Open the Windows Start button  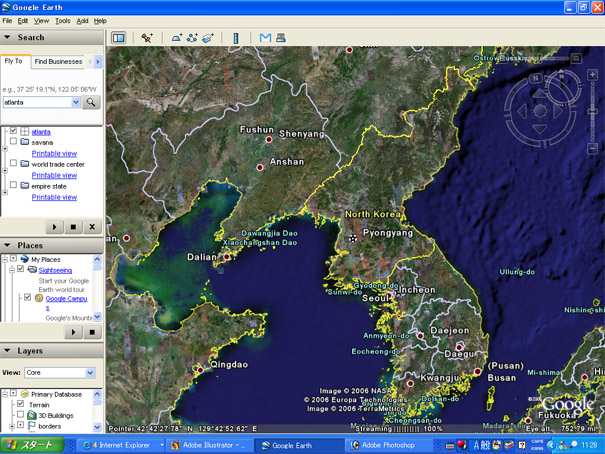pos(32,445)
